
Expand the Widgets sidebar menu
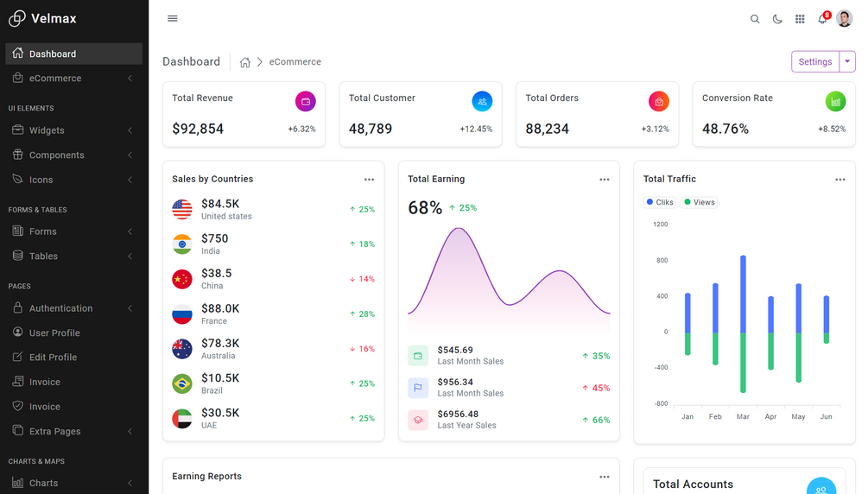tap(73, 130)
